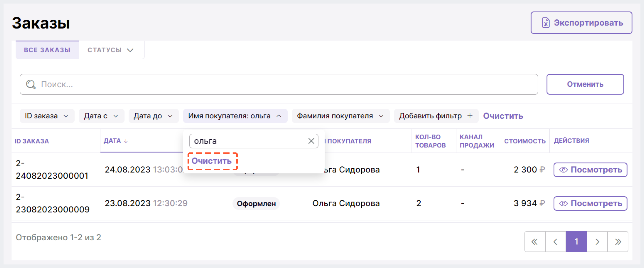Click the sort arrow next to ДАТА
The image size is (644, 268).
pos(126,141)
